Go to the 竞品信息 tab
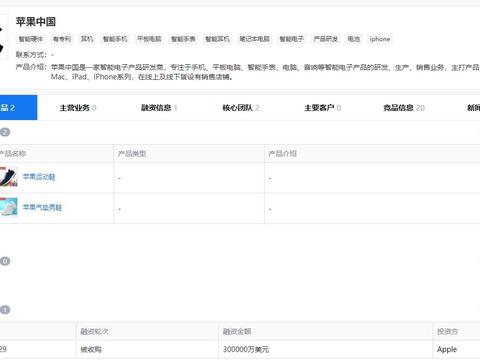This screenshot has width=480, height=360. 404,108
